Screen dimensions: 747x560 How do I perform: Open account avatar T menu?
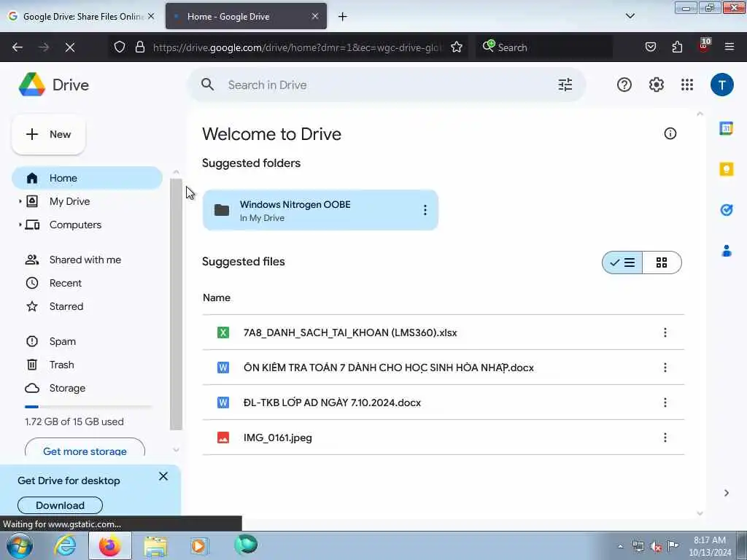click(x=721, y=85)
